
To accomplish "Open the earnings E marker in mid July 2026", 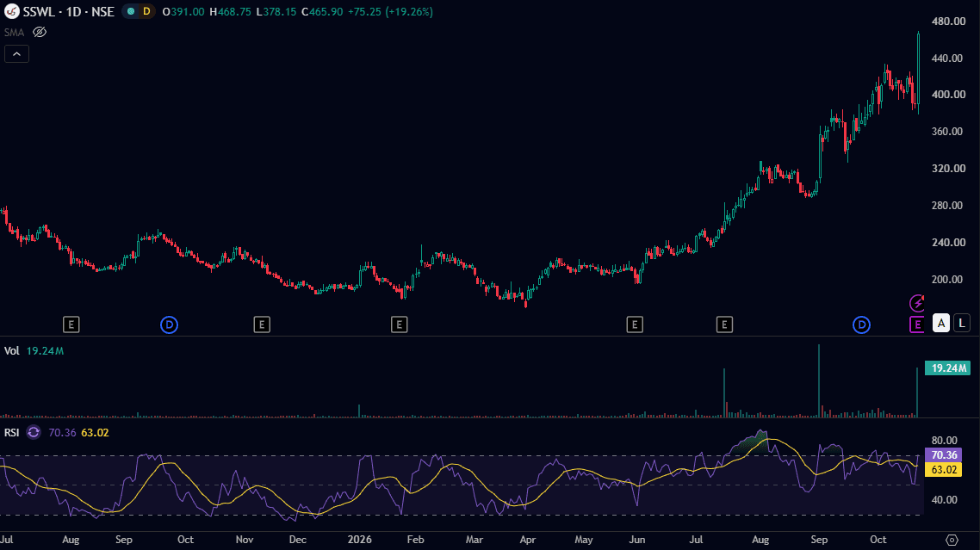I will click(x=724, y=324).
